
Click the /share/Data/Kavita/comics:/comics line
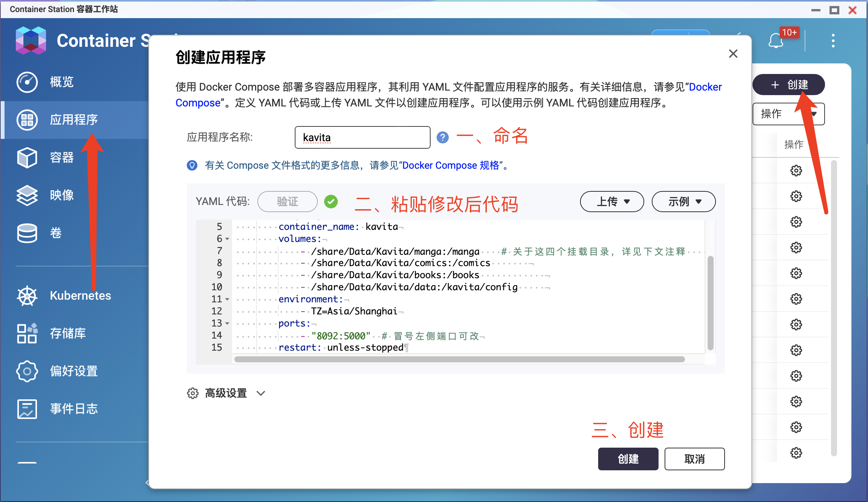point(400,263)
